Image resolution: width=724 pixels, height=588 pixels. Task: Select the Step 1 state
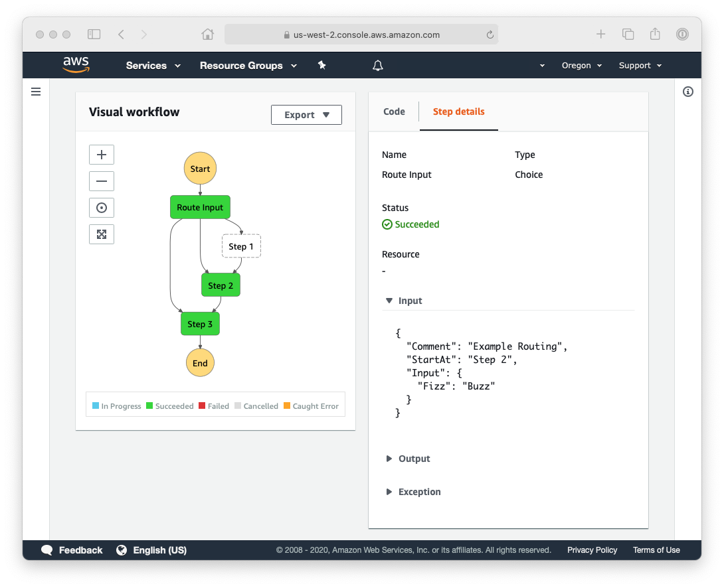[x=241, y=246]
